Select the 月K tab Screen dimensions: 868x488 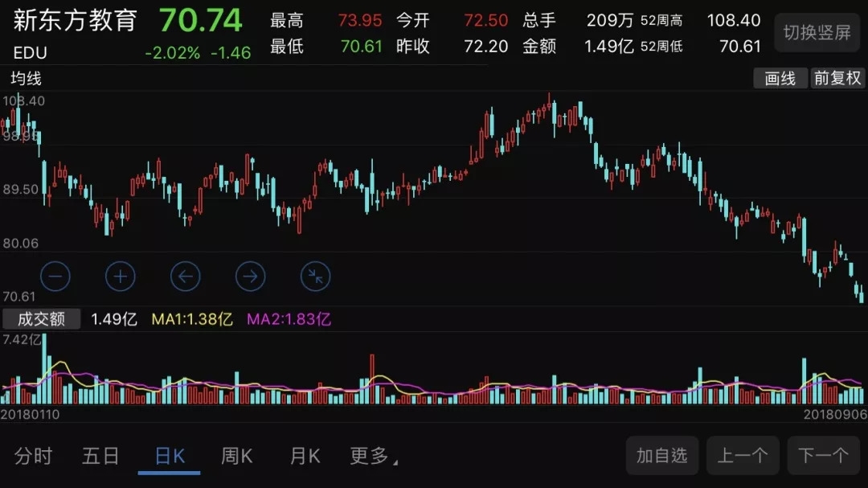(305, 456)
